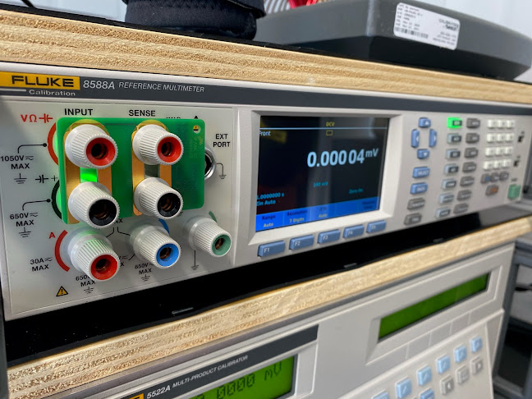The width and height of the screenshot is (532, 399).
Task: Tap the yellow warning triangle symbol
Action: [62, 291]
